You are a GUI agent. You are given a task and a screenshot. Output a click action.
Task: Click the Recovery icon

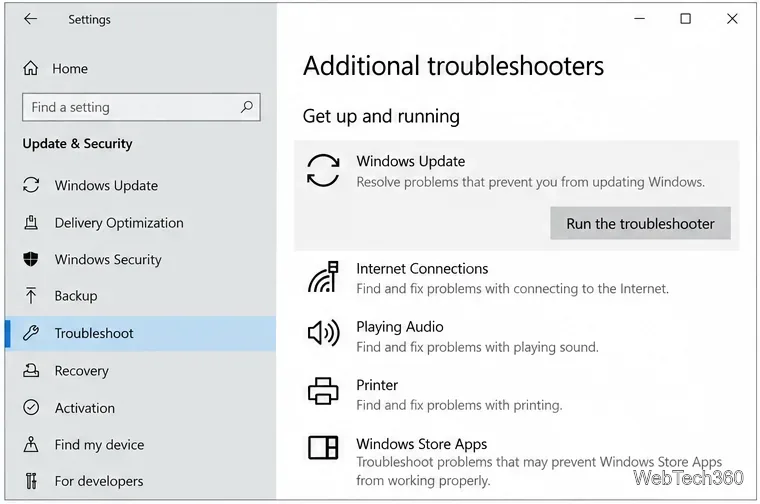tap(31, 370)
